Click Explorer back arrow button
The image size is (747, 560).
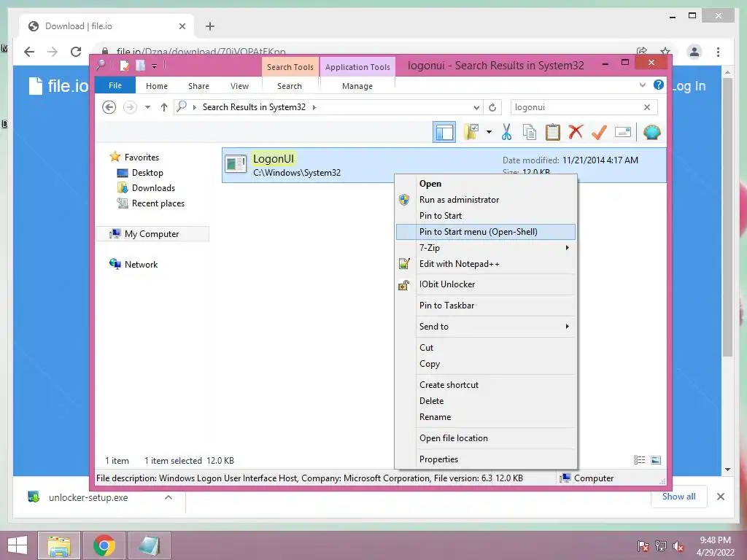109,107
